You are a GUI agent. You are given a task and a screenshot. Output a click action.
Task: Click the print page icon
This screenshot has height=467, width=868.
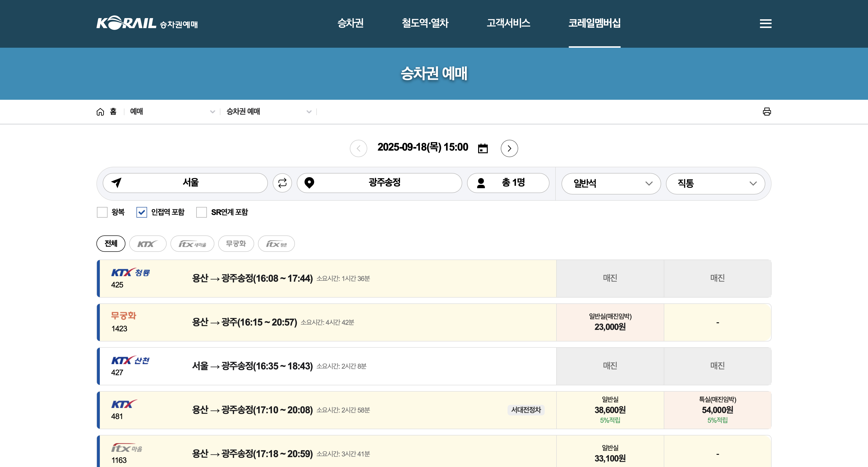pyautogui.click(x=766, y=111)
